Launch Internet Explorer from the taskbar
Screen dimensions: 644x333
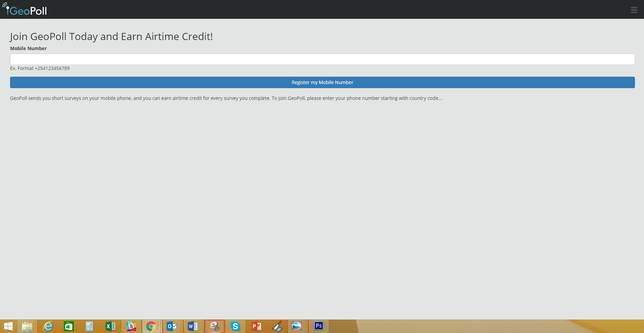click(x=48, y=326)
